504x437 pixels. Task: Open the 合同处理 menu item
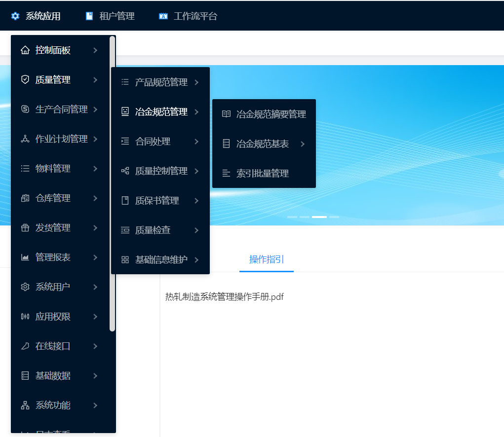pos(153,142)
